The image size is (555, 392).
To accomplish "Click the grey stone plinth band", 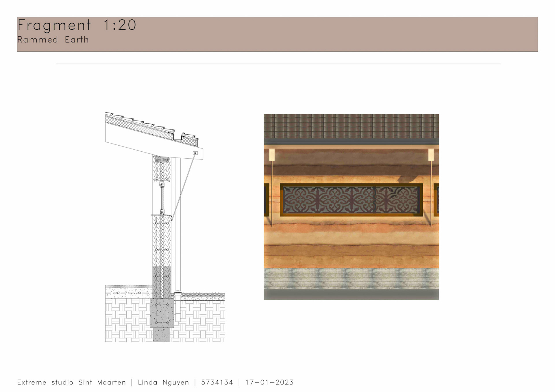I will click(351, 278).
